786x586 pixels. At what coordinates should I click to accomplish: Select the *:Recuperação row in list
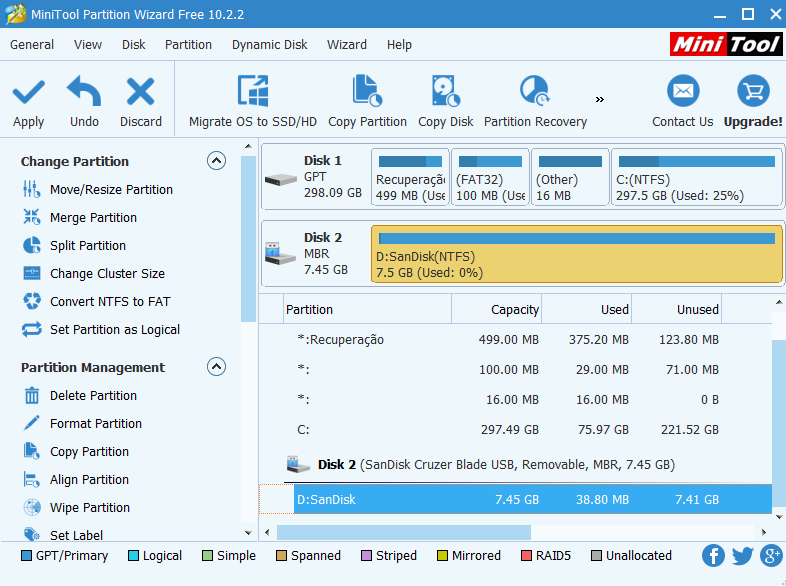pyautogui.click(x=515, y=339)
